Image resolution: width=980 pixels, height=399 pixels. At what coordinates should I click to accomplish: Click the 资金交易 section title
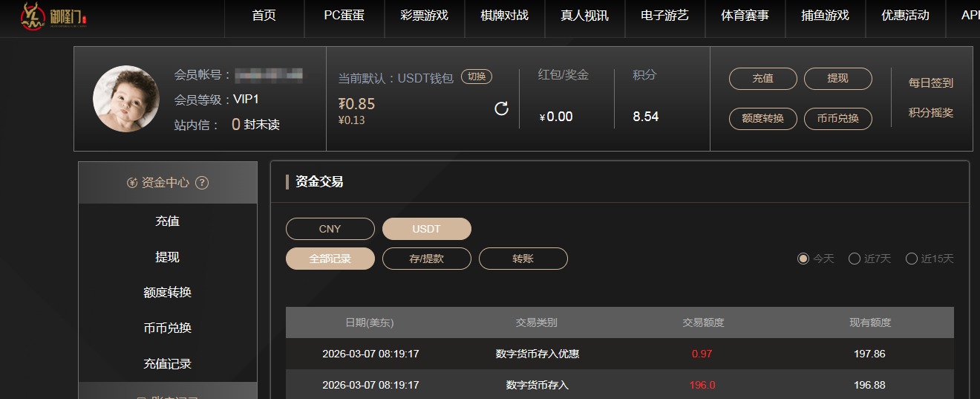tap(319, 181)
